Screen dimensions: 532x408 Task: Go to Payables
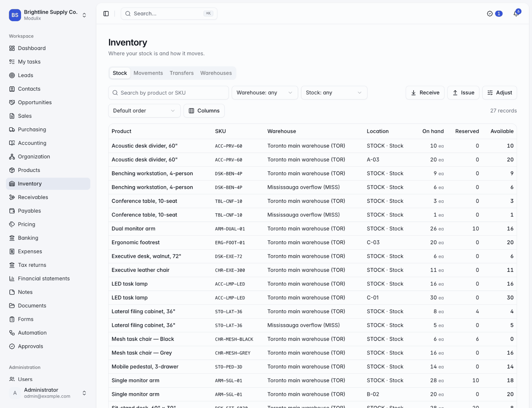pos(48,211)
